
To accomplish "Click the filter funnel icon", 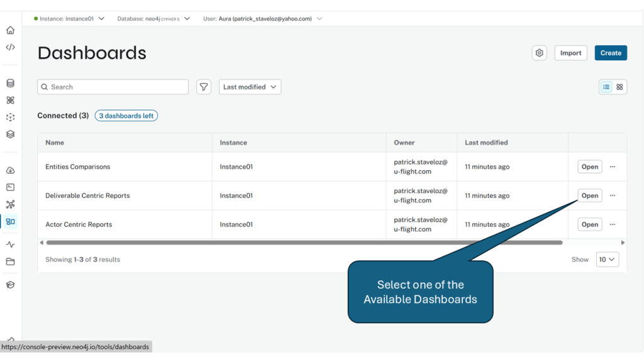I will [204, 87].
